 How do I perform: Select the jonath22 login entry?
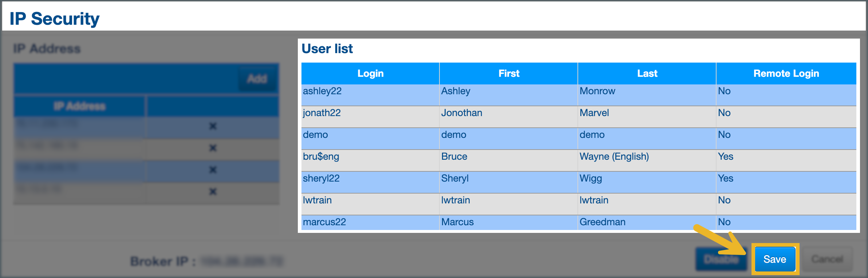322,113
